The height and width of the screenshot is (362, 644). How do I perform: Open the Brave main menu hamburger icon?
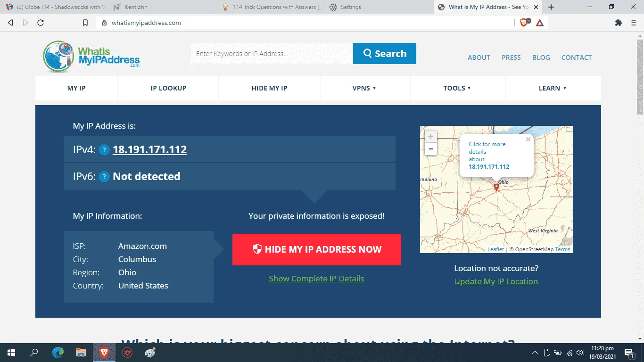[x=634, y=23]
